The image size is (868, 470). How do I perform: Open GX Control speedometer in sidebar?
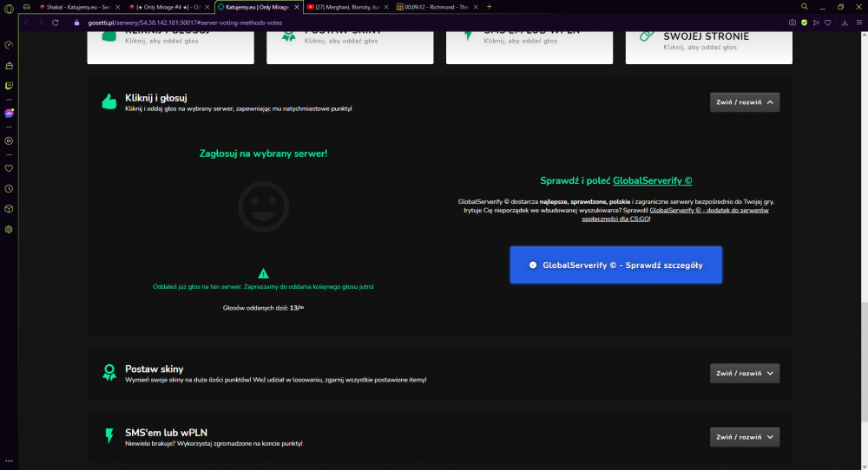[x=9, y=45]
